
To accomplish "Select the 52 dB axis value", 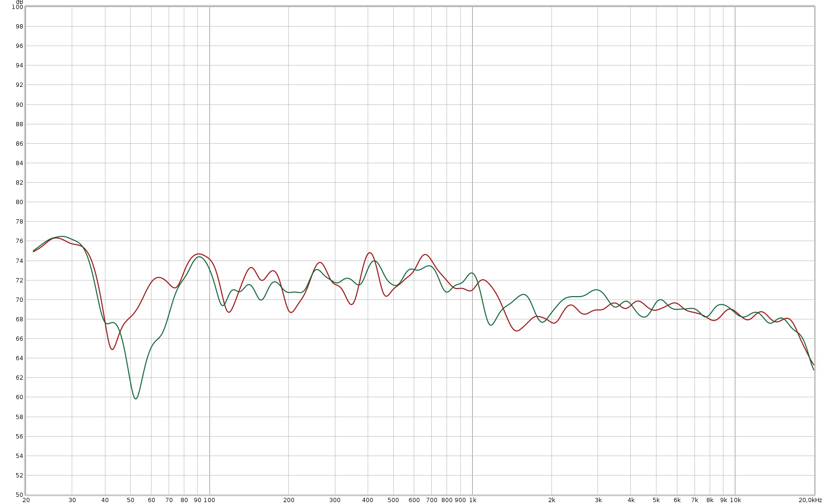I will pyautogui.click(x=19, y=476).
